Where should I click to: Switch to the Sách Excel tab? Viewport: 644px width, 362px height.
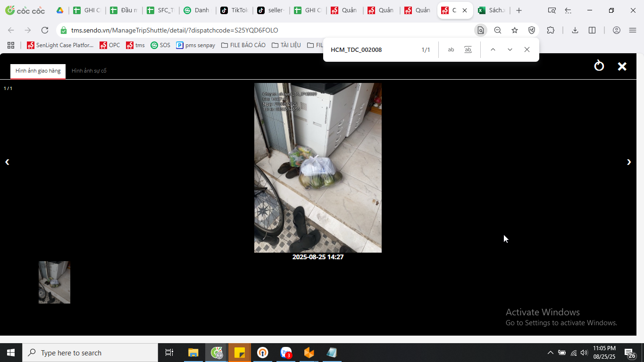(492, 10)
